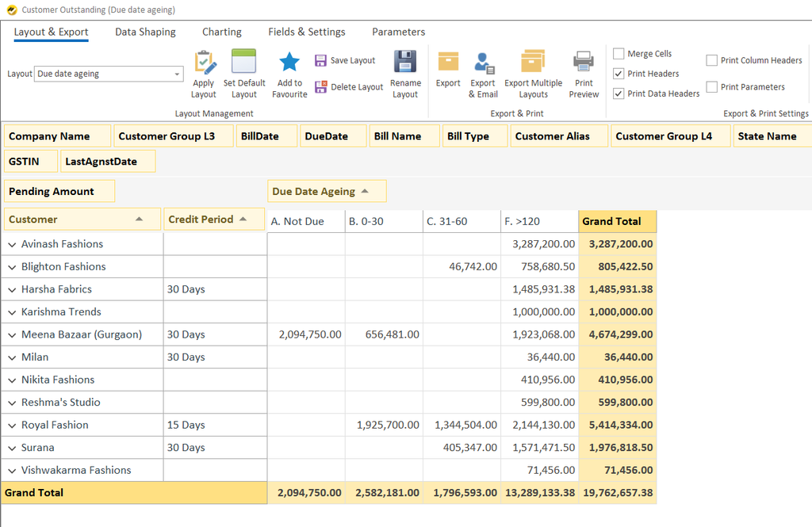Click the A. Not Due column header
Image resolution: width=812 pixels, height=527 pixels.
point(306,221)
